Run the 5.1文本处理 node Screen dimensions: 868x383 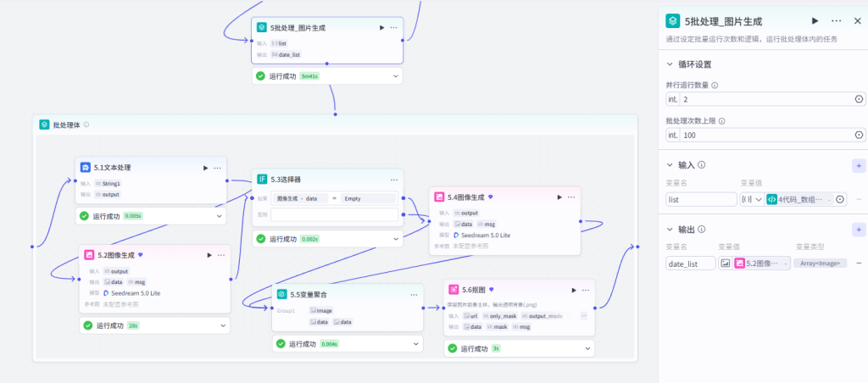coord(205,168)
